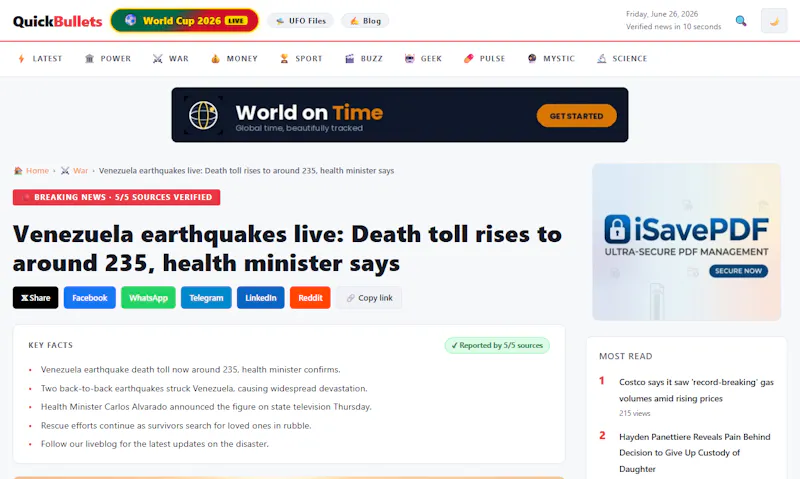800x479 pixels.
Task: Copy the article link
Action: 369,297
